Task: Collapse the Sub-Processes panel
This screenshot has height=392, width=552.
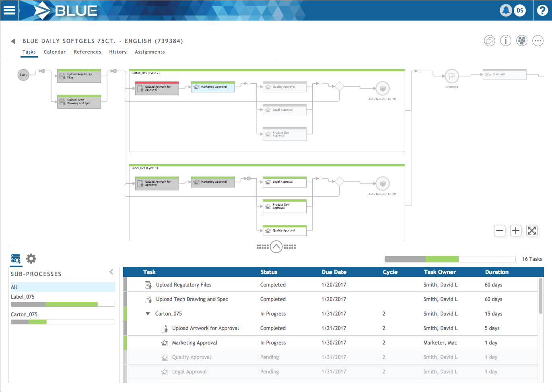Action: [111, 272]
